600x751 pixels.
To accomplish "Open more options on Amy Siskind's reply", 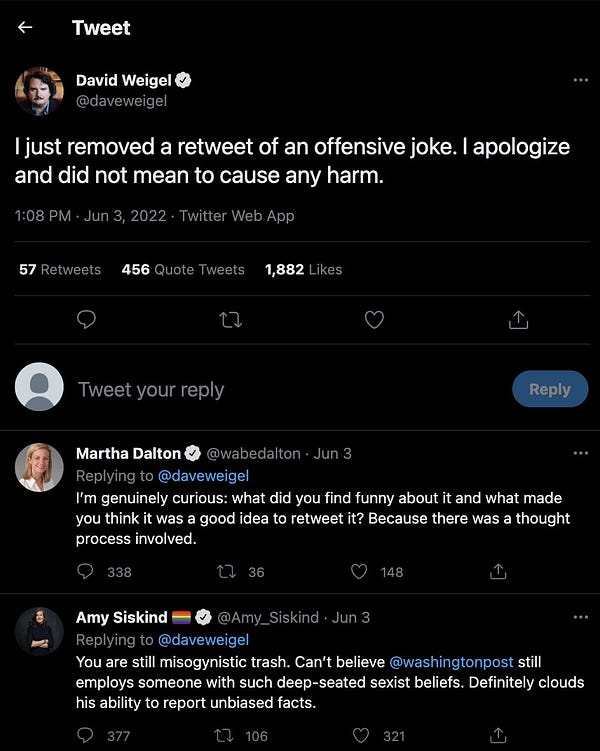I will point(580,617).
